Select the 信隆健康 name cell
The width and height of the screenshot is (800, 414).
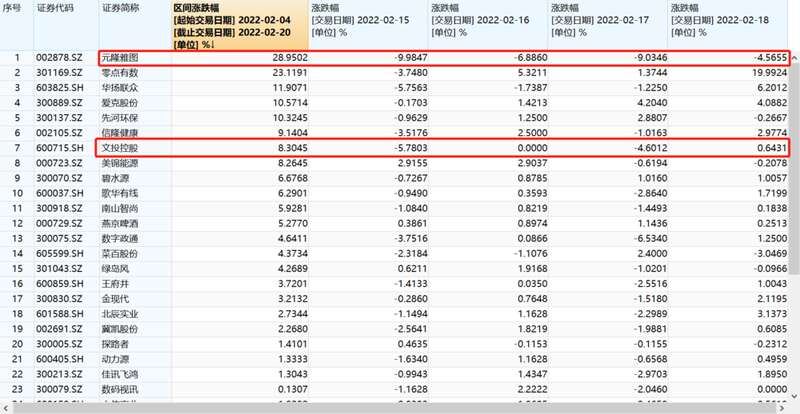coord(120,133)
